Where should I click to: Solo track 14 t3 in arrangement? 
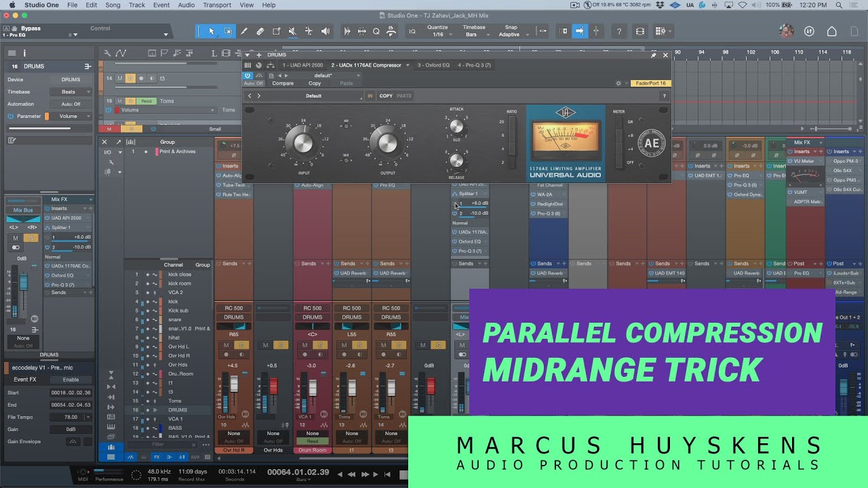(130, 79)
